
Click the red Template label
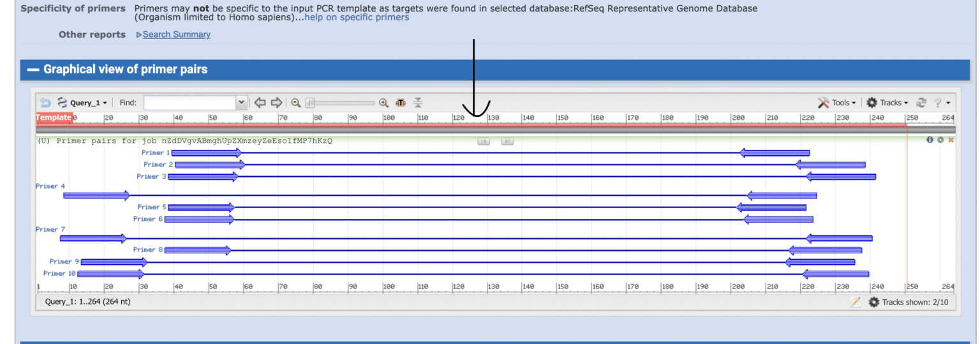click(x=54, y=117)
